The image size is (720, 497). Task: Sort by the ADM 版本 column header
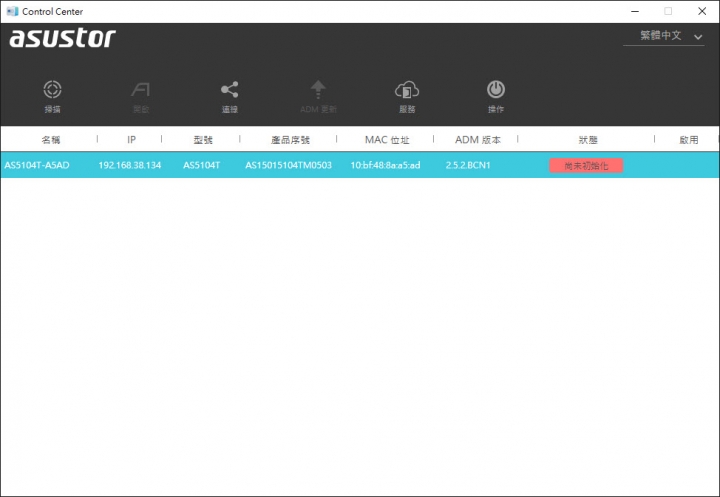click(478, 140)
